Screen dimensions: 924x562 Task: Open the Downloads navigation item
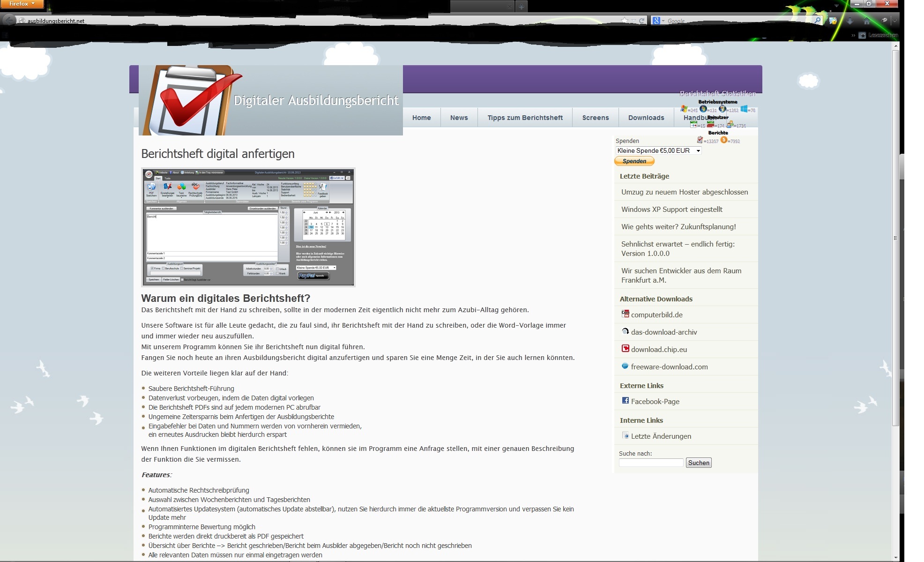tap(646, 118)
